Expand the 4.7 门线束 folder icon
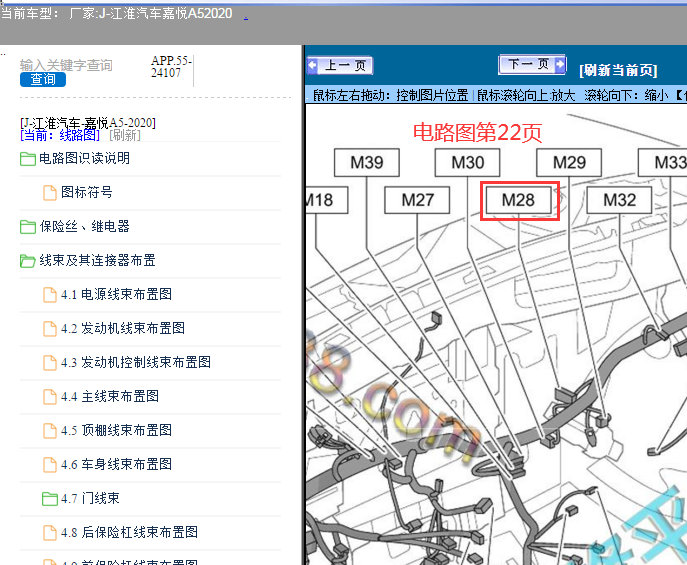Image resolution: width=687 pixels, height=565 pixels. [50, 499]
